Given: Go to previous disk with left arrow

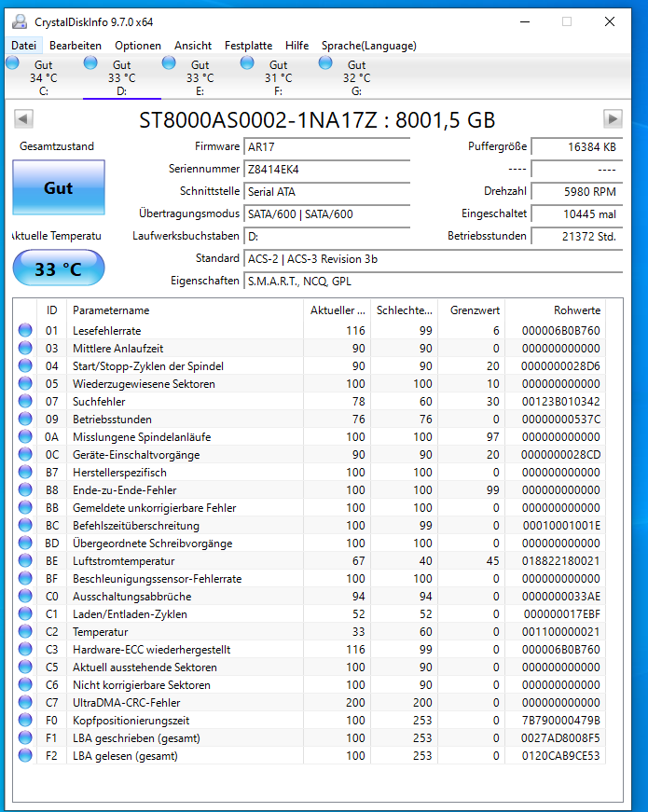Looking at the screenshot, I should [x=23, y=118].
